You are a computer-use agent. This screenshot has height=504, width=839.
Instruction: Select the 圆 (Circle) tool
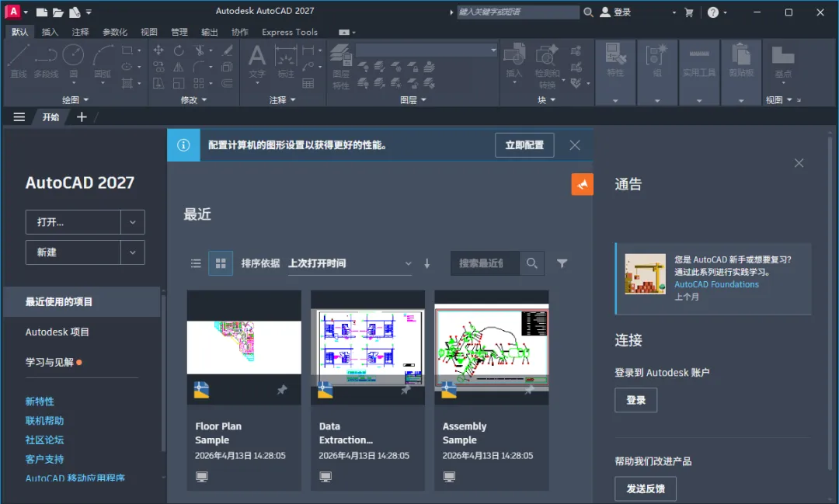(73, 61)
